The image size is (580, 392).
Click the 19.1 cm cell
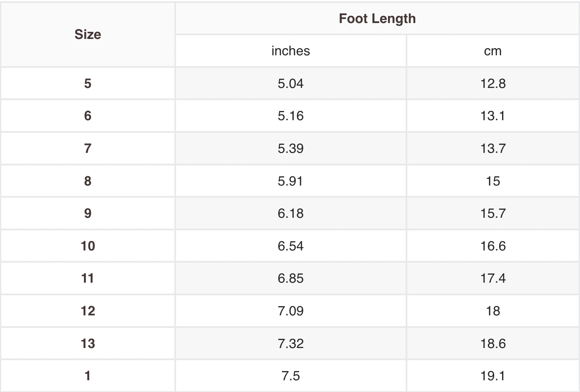pos(493,376)
